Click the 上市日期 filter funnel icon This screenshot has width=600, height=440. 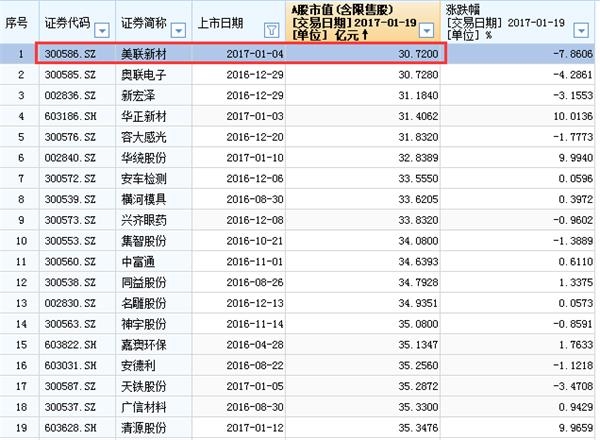click(271, 30)
